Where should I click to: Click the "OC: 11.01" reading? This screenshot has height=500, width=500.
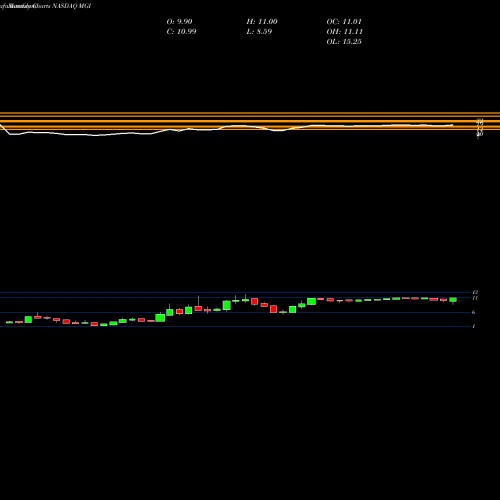coord(344,22)
